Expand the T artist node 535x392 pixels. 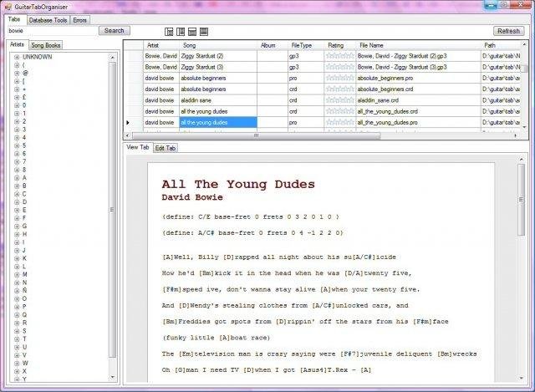(17, 339)
